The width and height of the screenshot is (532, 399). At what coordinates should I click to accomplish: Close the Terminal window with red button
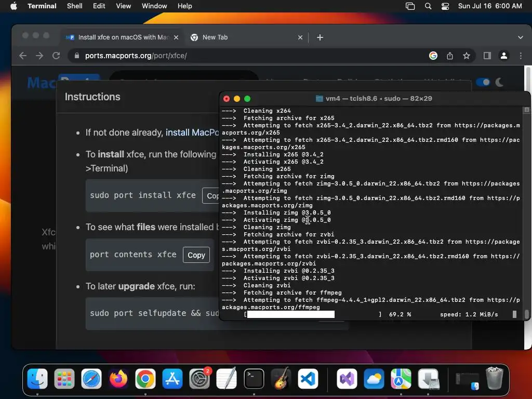coord(227,99)
